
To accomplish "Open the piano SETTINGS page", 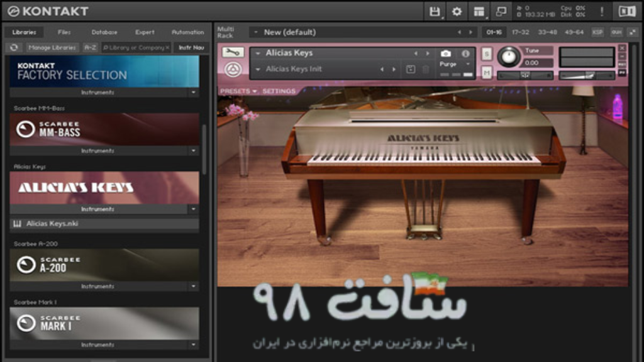I will (279, 91).
